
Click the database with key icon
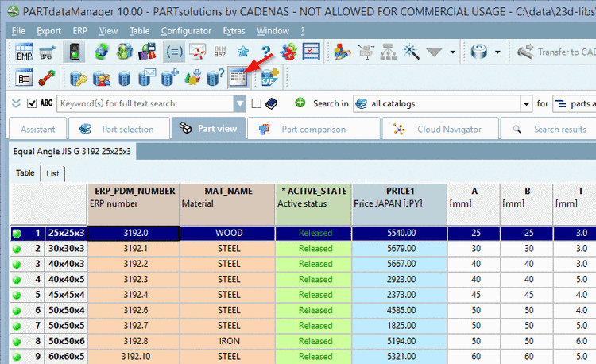79,78
